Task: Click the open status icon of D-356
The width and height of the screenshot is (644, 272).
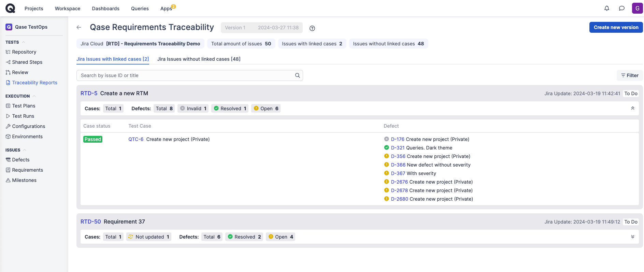Action: 386,156
